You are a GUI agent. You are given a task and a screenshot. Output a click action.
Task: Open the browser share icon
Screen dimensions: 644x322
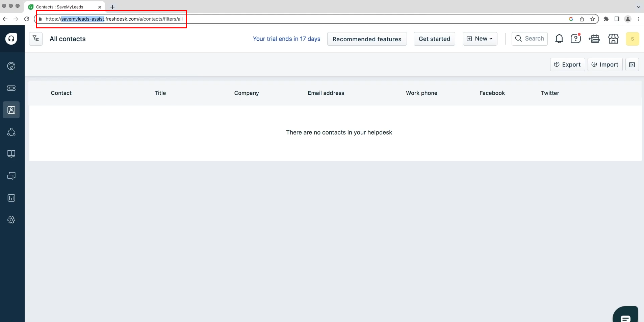coord(582,19)
